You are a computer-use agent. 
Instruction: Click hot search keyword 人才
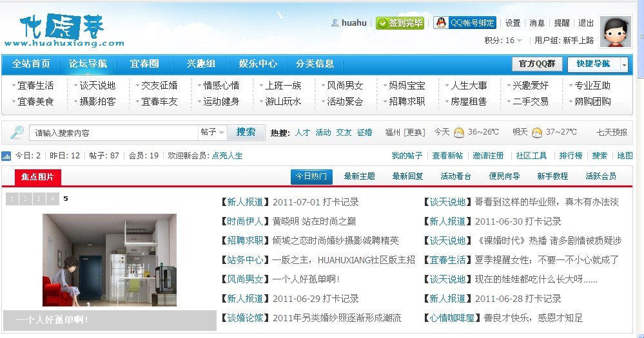[x=303, y=133]
